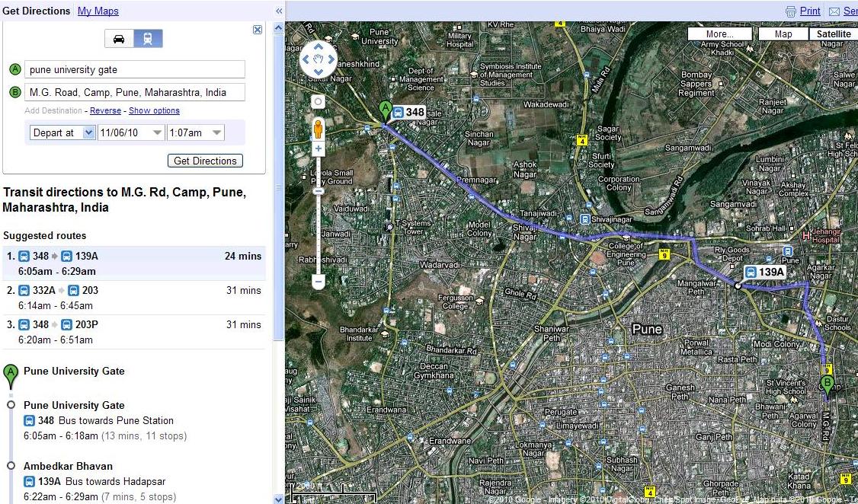
Task: Zoom in with the plus button
Action: click(318, 148)
